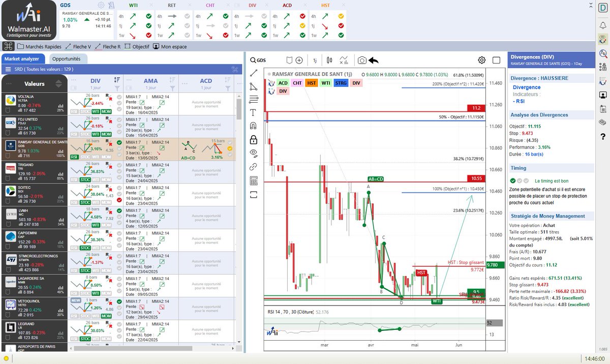The image size is (610, 364).
Task: Activate the magnet snap tool
Action: pyautogui.click(x=254, y=126)
